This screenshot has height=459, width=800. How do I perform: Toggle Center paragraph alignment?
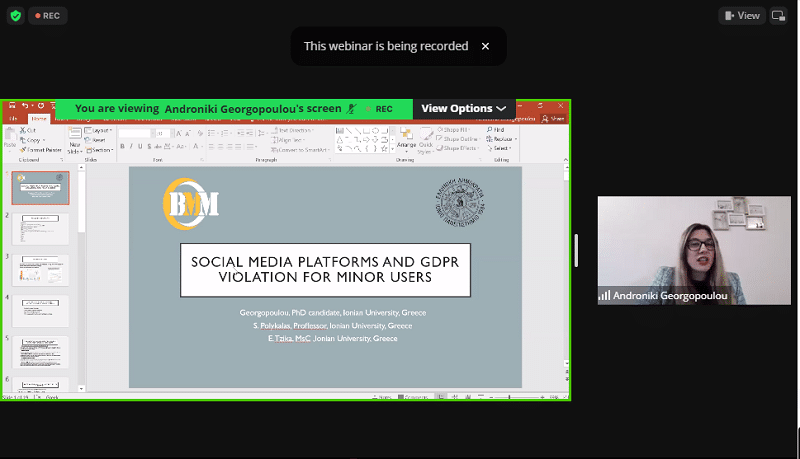point(221,146)
